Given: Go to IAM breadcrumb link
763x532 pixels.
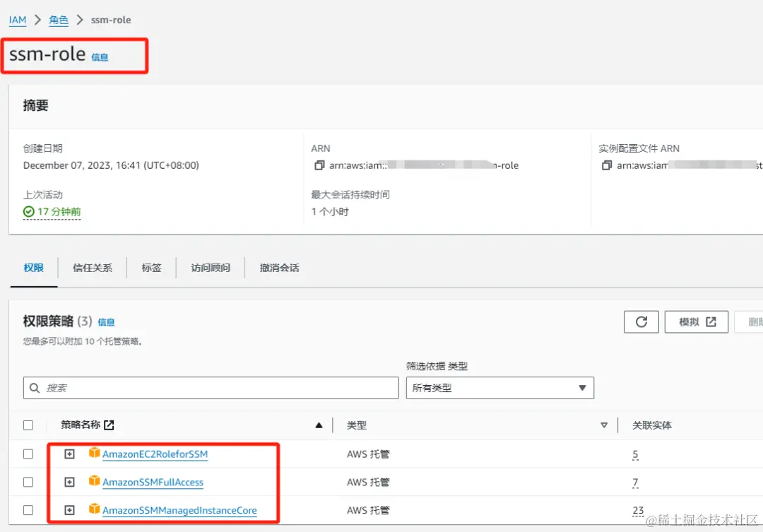Looking at the screenshot, I should [x=18, y=20].
